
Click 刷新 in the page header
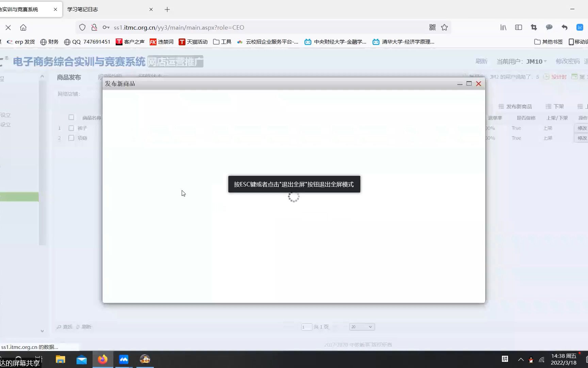click(481, 61)
